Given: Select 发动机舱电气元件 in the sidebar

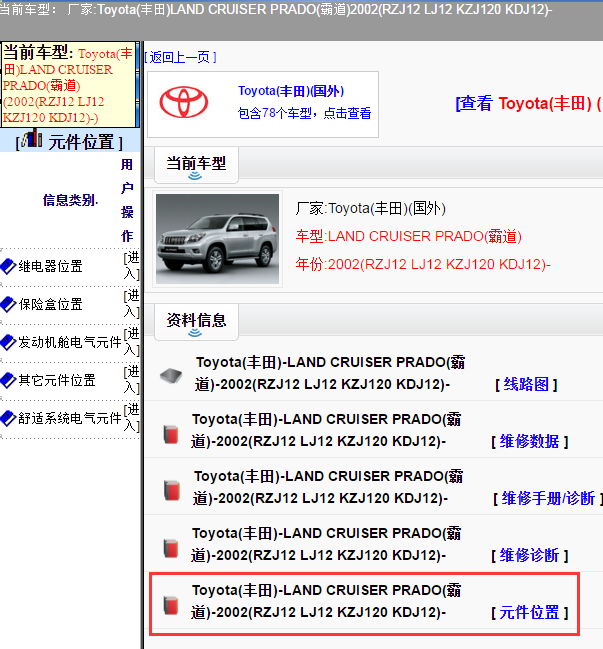Looking at the screenshot, I should point(70,342).
